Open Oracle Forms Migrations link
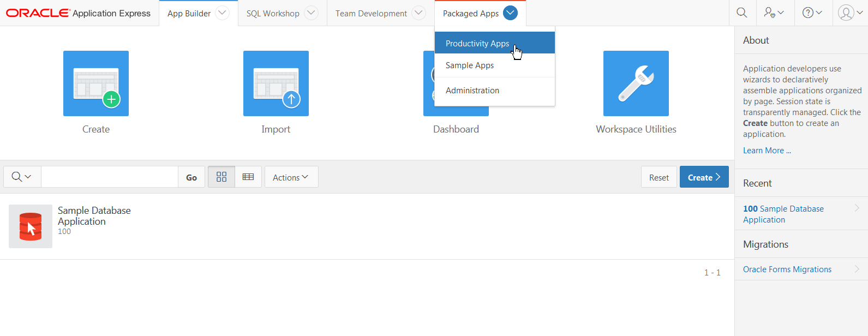Image resolution: width=868 pixels, height=336 pixels. click(787, 269)
